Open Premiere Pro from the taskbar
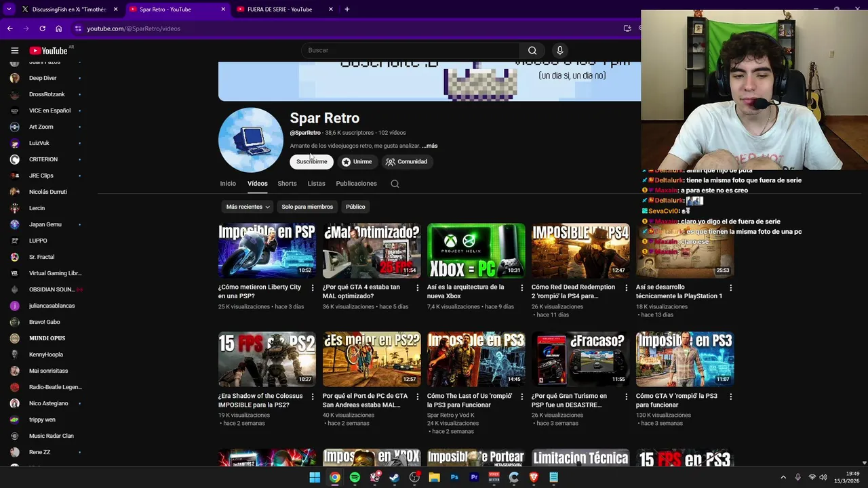Image resolution: width=868 pixels, height=488 pixels. [474, 477]
